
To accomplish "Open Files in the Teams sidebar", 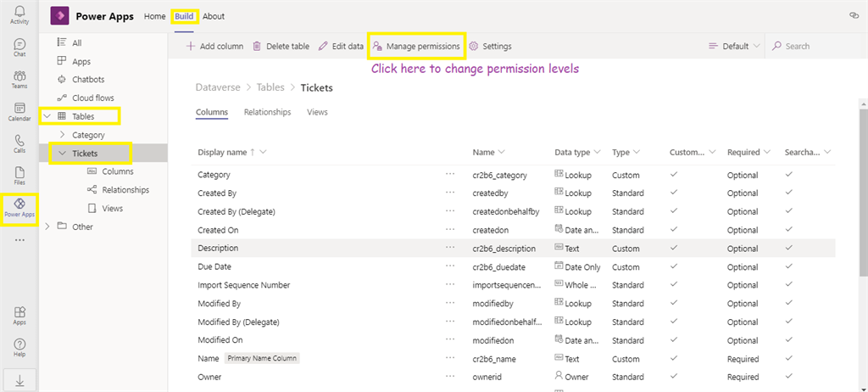I will (x=19, y=175).
